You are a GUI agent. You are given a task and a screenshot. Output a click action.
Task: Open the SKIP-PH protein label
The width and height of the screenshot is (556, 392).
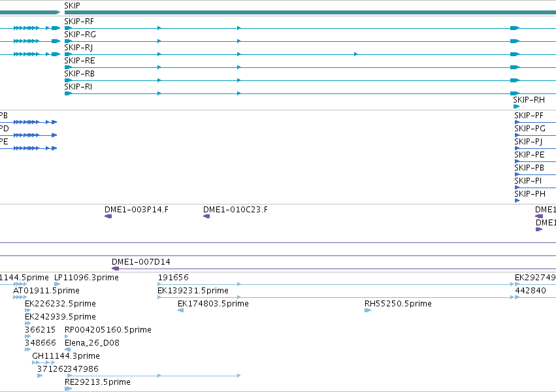(530, 194)
